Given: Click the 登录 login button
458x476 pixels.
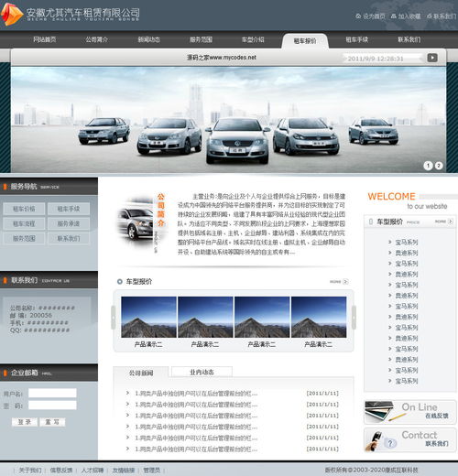Looking at the screenshot, I should pos(25,422).
